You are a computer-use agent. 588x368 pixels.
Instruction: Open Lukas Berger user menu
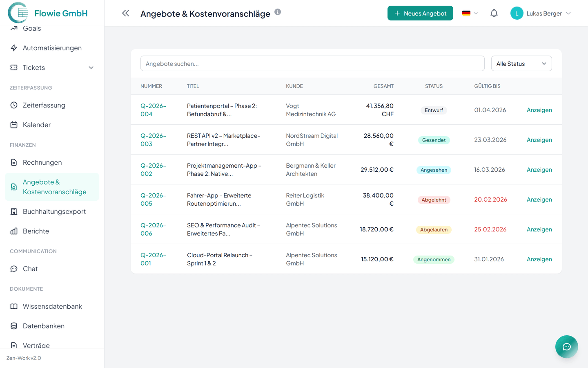pyautogui.click(x=541, y=13)
